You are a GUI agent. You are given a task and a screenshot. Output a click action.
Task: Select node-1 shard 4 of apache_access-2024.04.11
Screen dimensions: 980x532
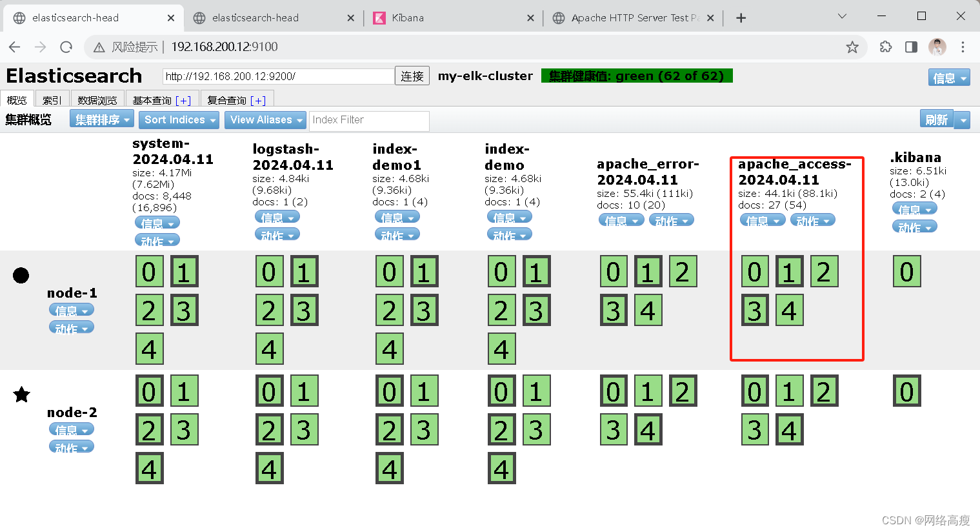pyautogui.click(x=789, y=310)
